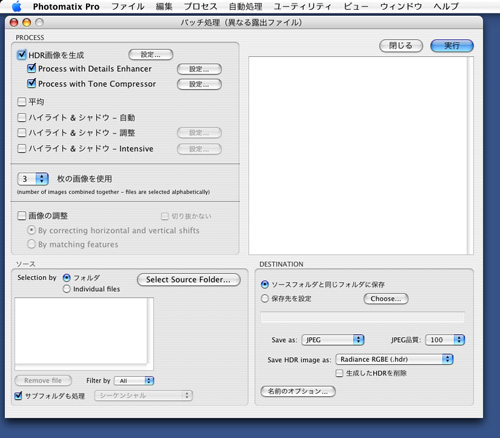Open the 自動処理 menu

[246, 6]
